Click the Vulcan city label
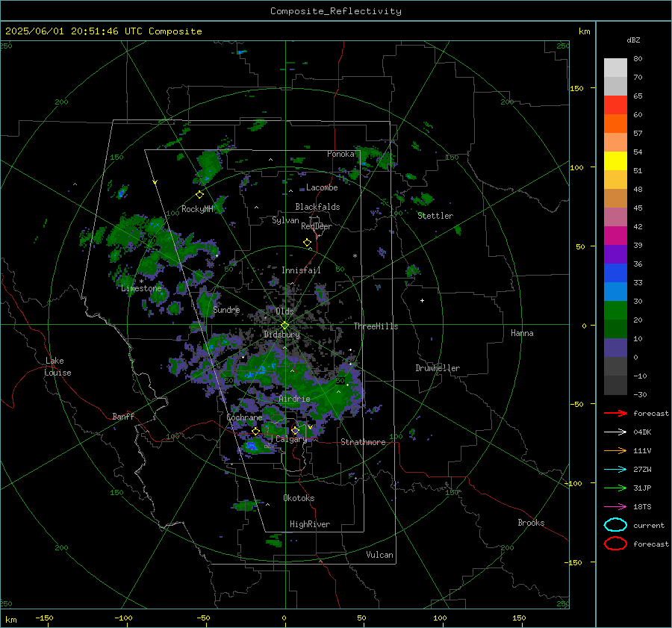672x628 pixels. 379,555
